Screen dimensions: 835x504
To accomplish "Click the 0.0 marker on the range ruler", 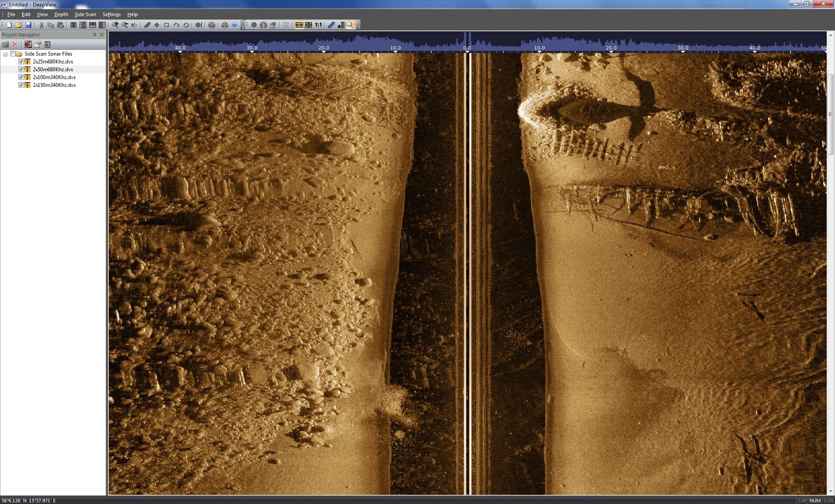I will point(467,48).
